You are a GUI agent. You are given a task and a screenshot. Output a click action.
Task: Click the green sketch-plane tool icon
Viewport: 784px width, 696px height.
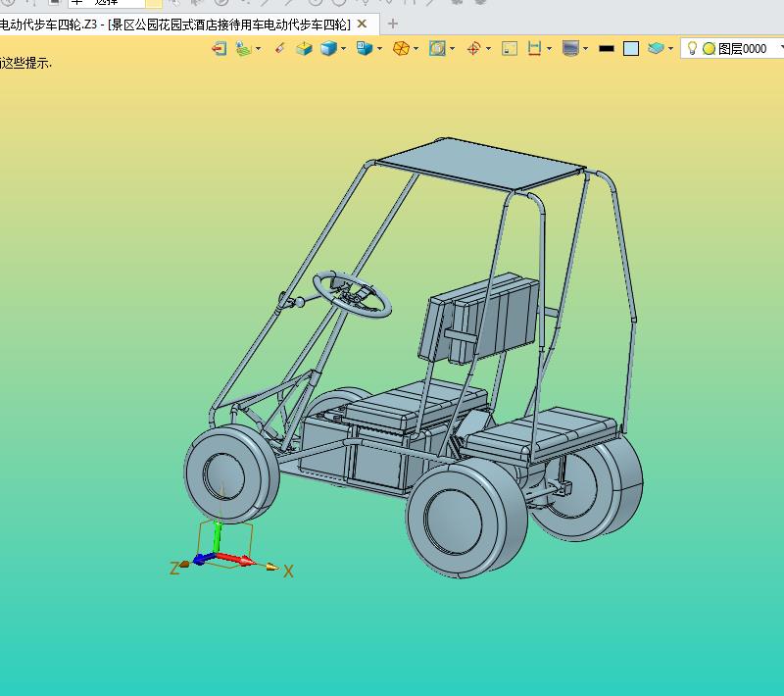[x=243, y=48]
